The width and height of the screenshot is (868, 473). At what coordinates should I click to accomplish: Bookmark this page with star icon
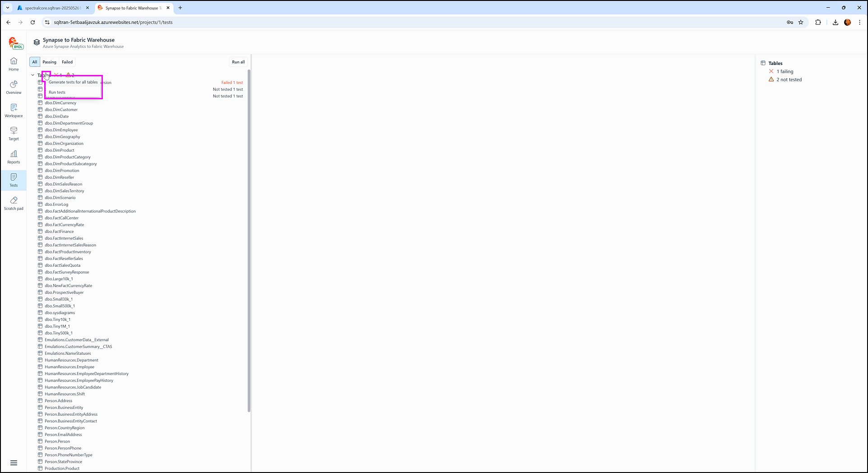(801, 22)
